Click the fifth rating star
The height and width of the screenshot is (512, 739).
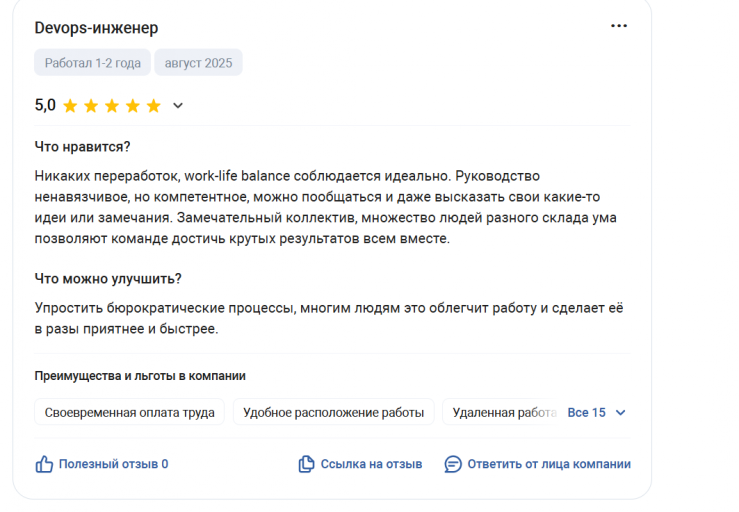(154, 106)
